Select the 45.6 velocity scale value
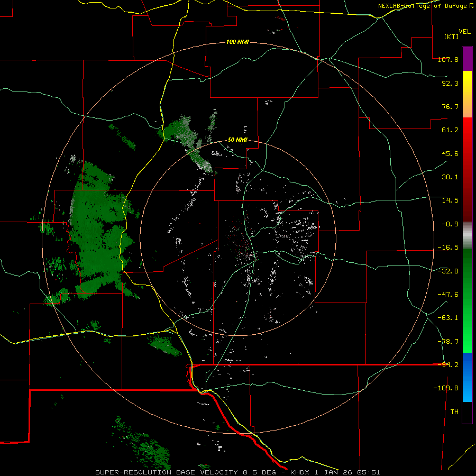476x476 pixels. click(x=450, y=153)
